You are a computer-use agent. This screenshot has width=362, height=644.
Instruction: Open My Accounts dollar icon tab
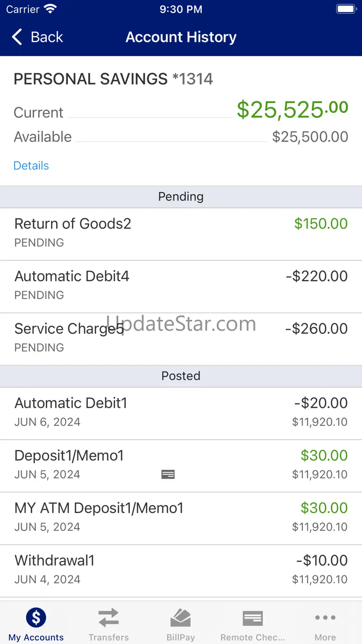(x=36, y=618)
